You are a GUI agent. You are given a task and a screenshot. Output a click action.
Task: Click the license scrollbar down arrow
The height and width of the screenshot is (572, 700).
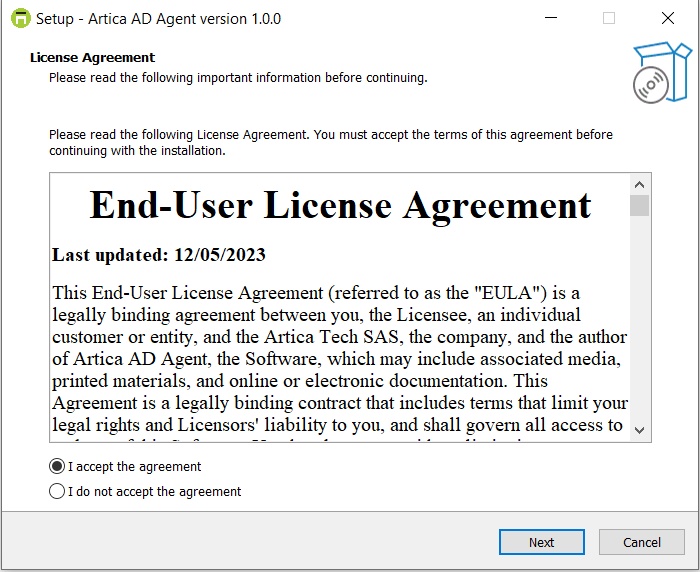pyautogui.click(x=639, y=430)
